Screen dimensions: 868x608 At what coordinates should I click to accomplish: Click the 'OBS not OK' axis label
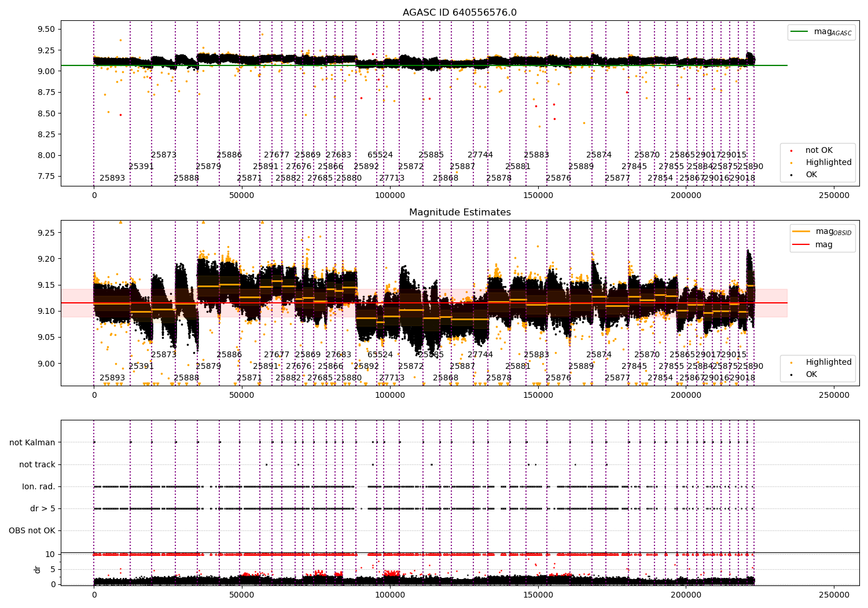click(32, 531)
